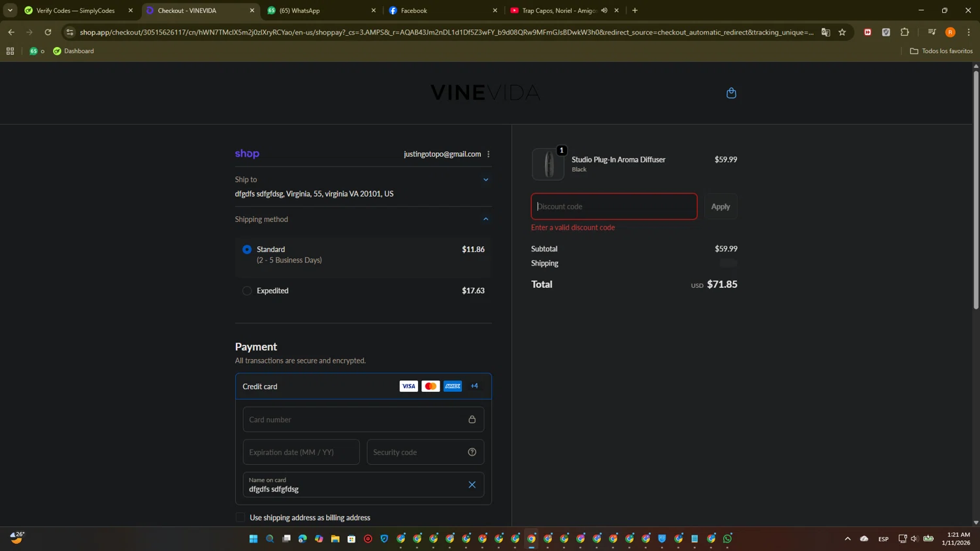The width and height of the screenshot is (980, 551).
Task: Open the shopping bag cart icon
Action: 731,93
